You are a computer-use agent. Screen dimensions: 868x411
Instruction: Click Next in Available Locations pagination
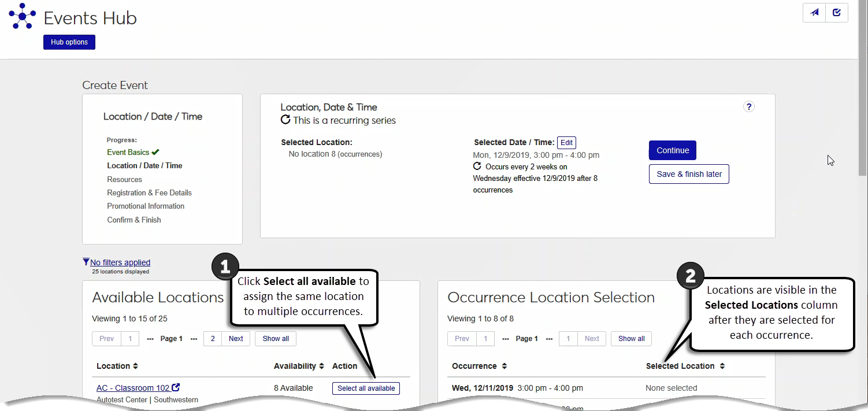[236, 339]
